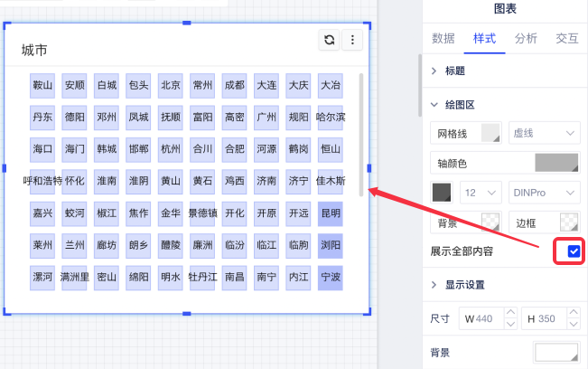Click the dark font color swatch
The width and height of the screenshot is (588, 369).
click(x=443, y=193)
